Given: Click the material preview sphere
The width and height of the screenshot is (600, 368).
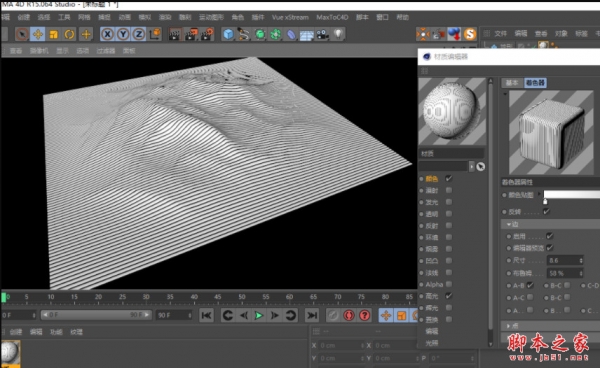Looking at the screenshot, I should pos(452,111).
